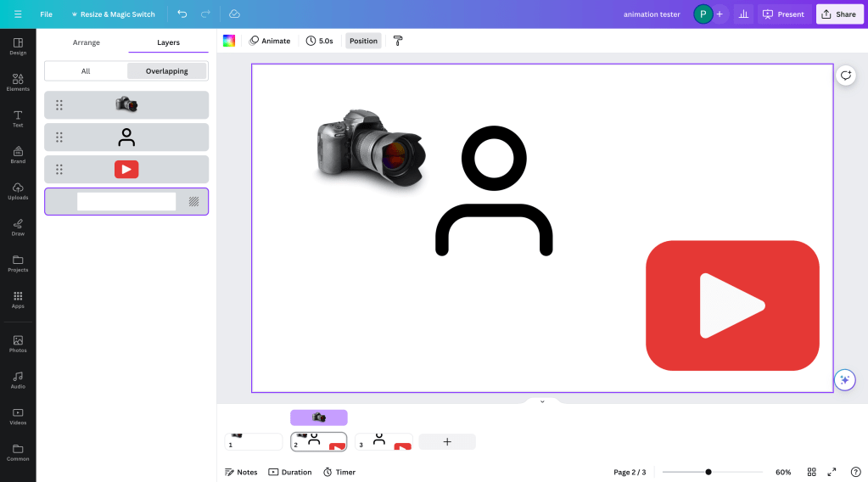Open the Share dialog
Viewport: 868px width, 482px height.
click(839, 14)
